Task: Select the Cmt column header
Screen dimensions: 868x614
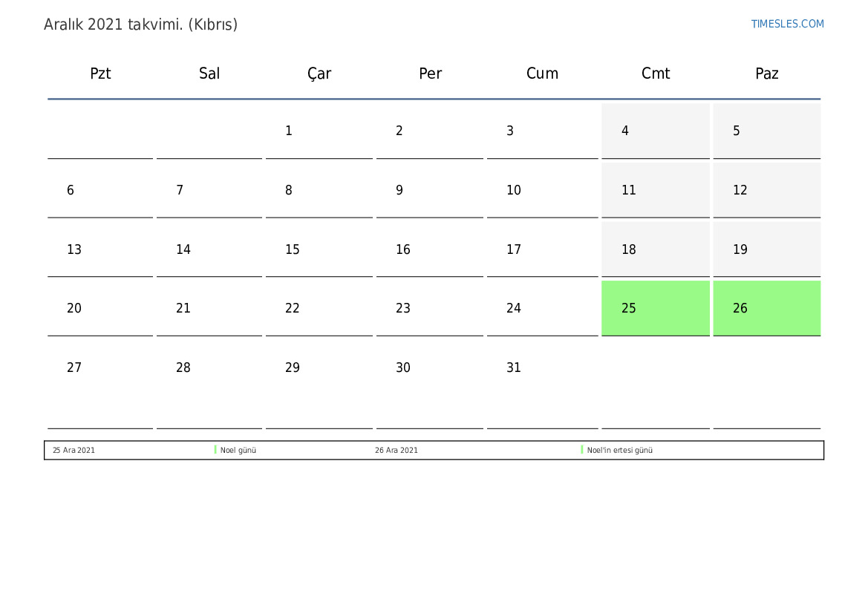Action: pyautogui.click(x=656, y=74)
